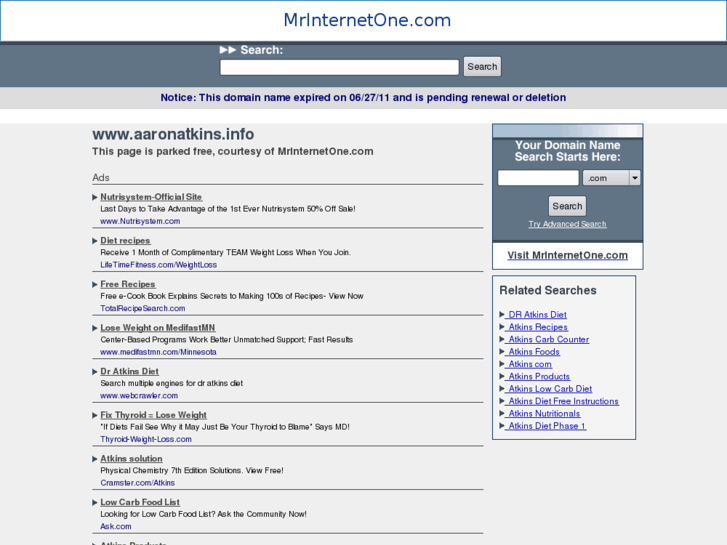This screenshot has height=545, width=727.
Task: Click the arrow bullet beside Fix Thyroid = Lose Weight
Action: tap(95, 415)
